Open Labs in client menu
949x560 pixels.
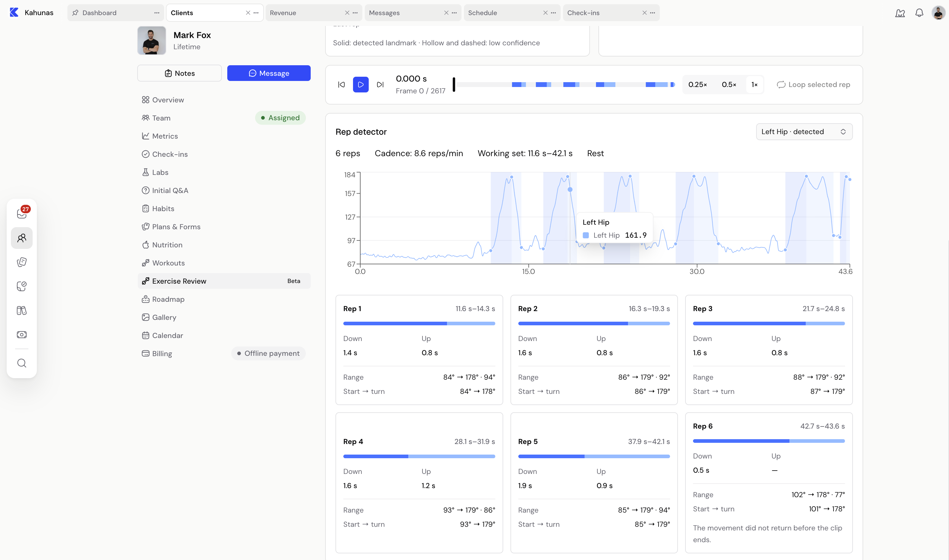point(224,172)
